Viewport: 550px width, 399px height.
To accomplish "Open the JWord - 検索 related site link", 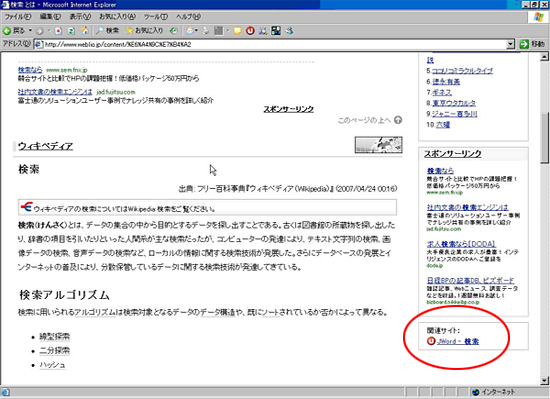I will pyautogui.click(x=458, y=341).
